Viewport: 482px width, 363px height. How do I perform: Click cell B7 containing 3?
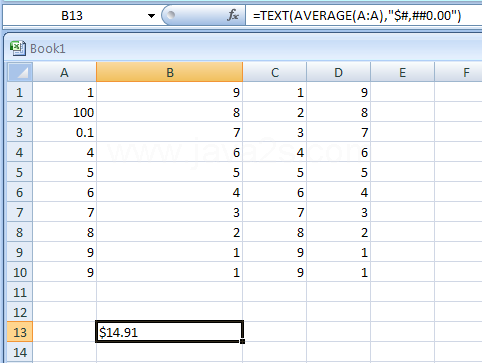pos(170,212)
